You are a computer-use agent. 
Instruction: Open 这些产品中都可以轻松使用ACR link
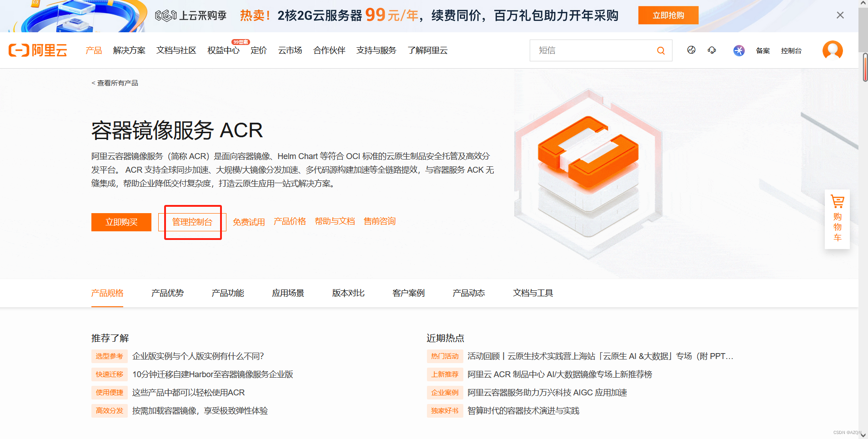tap(188, 393)
